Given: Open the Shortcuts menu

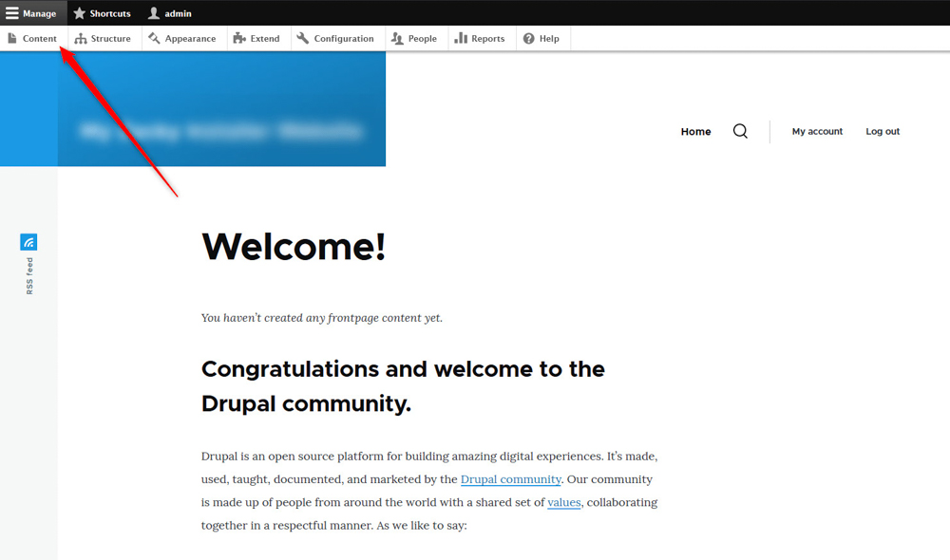Looking at the screenshot, I should click(102, 13).
